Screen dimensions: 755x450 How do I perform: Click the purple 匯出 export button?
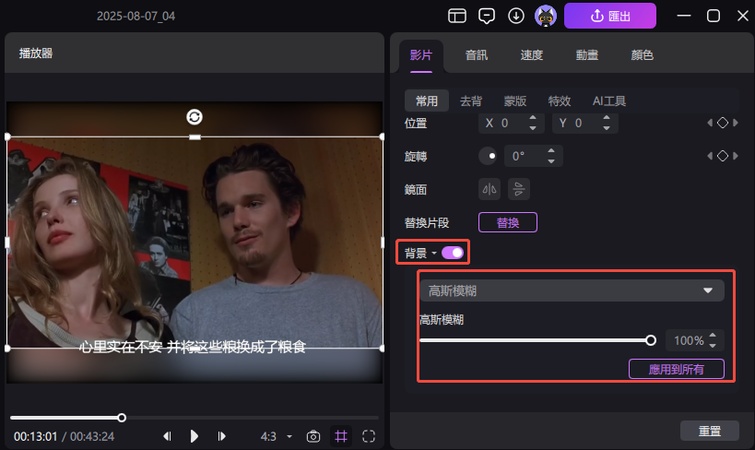pyautogui.click(x=610, y=16)
